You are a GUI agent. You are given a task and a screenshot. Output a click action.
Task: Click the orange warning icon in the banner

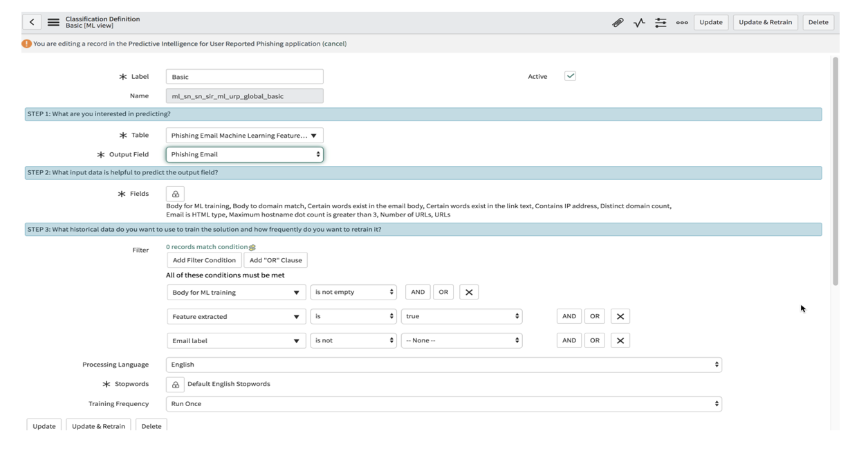[x=26, y=44]
